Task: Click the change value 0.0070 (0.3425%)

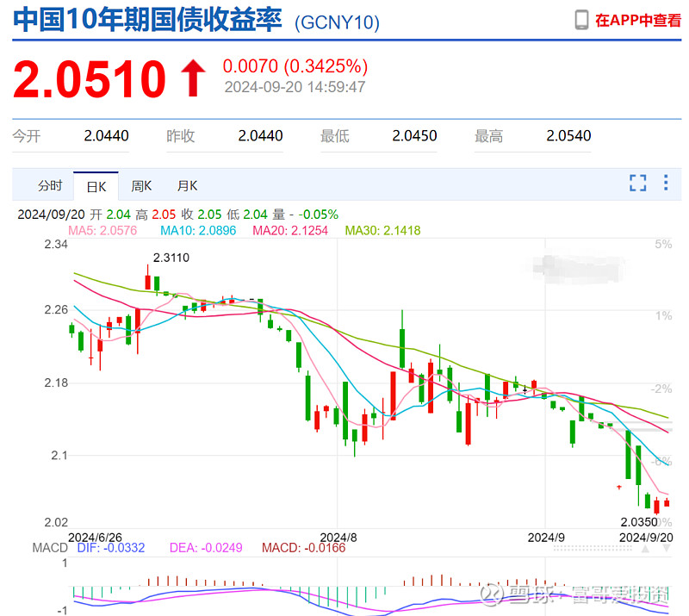Action: pyautogui.click(x=295, y=66)
